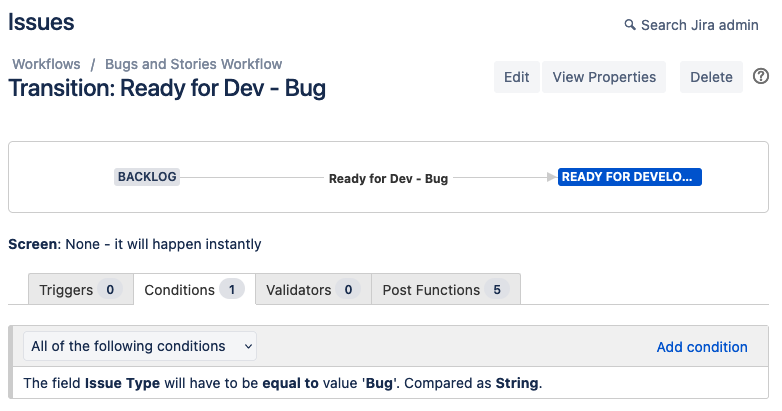Image resolution: width=782 pixels, height=411 pixels.
Task: Open the Validators tab
Action: coord(312,290)
